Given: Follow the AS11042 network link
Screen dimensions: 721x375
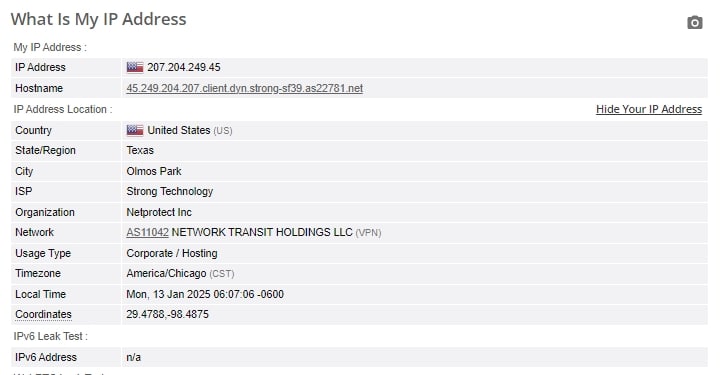Looking at the screenshot, I should click(148, 233).
